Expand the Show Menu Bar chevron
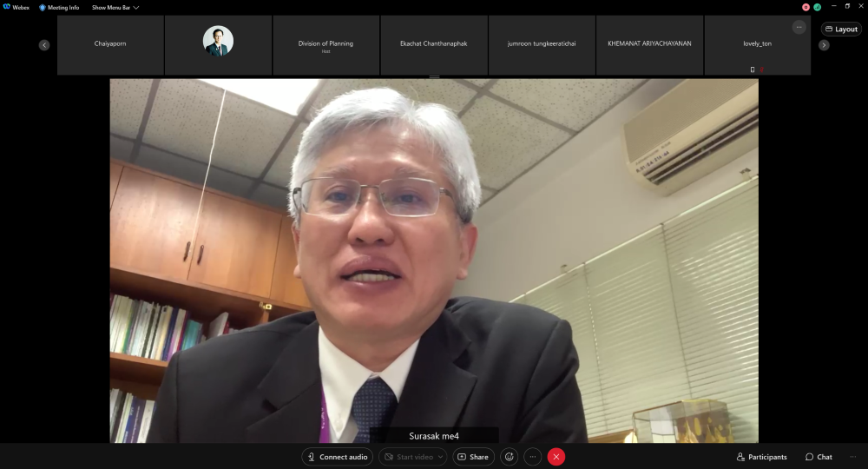 tap(136, 8)
